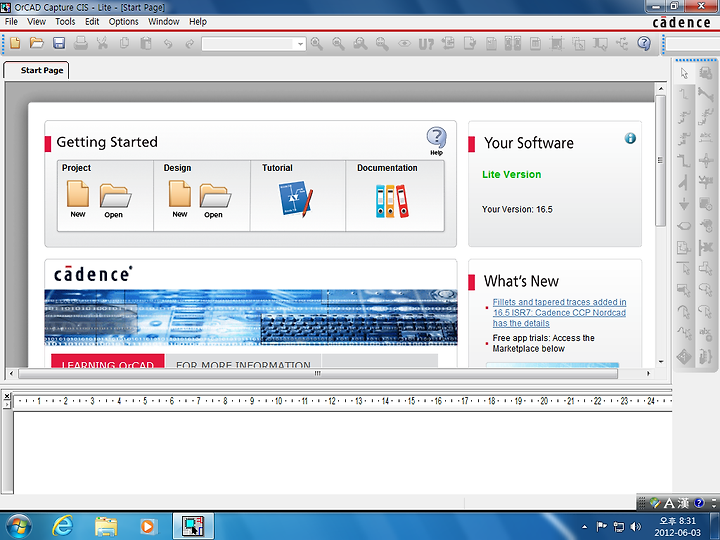The height and width of the screenshot is (540, 720).
Task: Choose the Place Bus tool in palette
Action: (x=684, y=160)
